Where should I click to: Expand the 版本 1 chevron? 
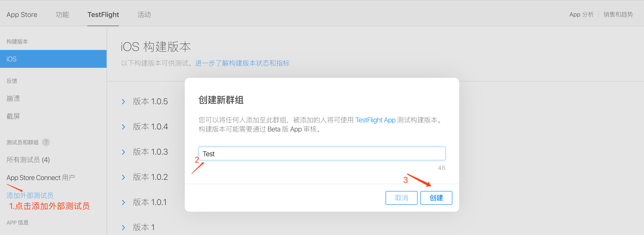(x=123, y=227)
